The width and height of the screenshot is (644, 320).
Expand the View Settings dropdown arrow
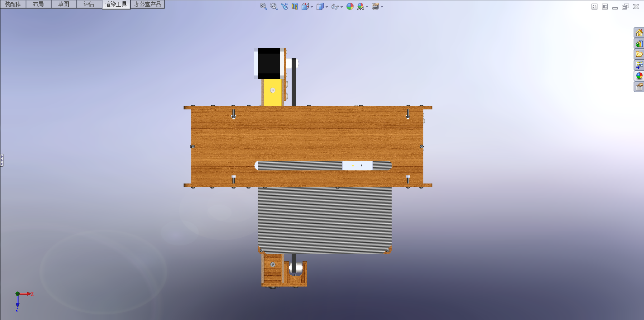click(x=382, y=7)
